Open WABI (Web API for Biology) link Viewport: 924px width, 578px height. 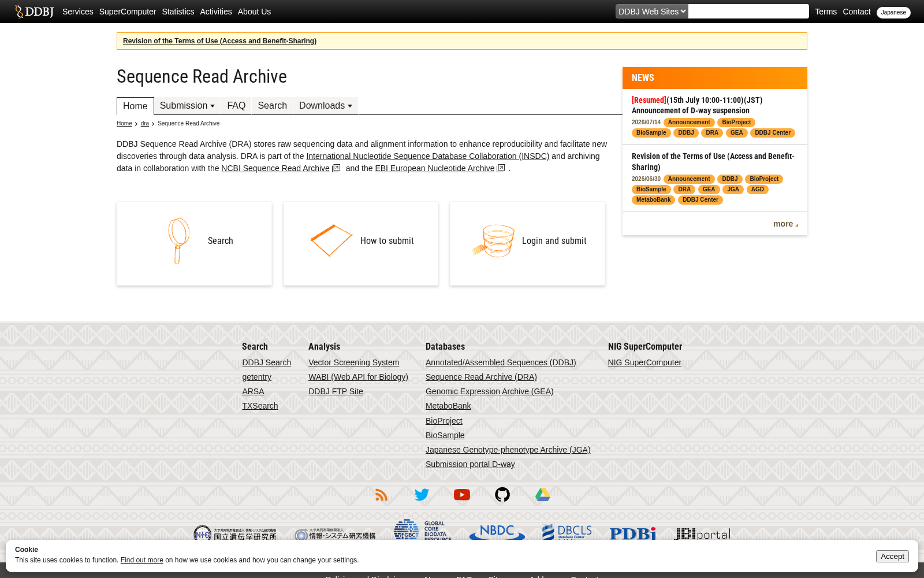358,377
